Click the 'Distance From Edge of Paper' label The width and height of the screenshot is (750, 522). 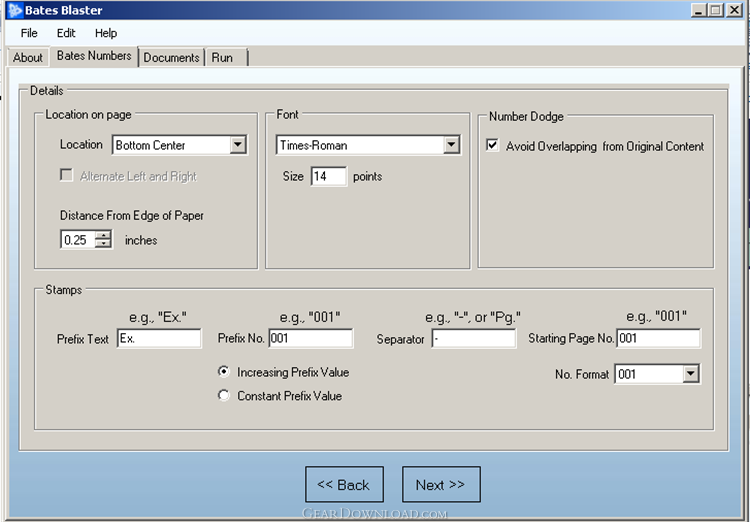[x=132, y=215]
